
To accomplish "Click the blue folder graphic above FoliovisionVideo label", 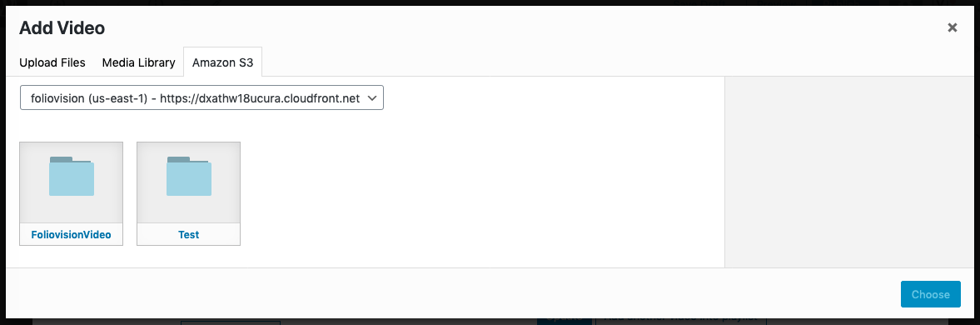I will 72,177.
